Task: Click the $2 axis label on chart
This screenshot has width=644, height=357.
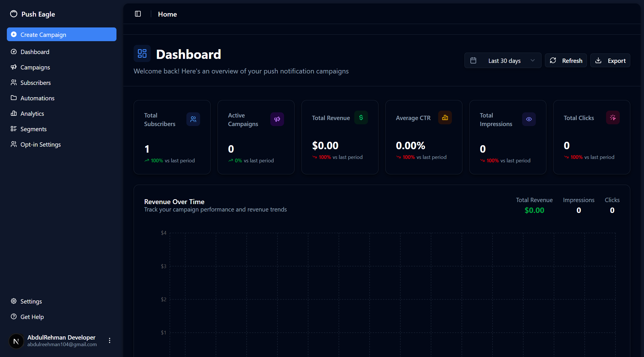Action: coord(164,299)
